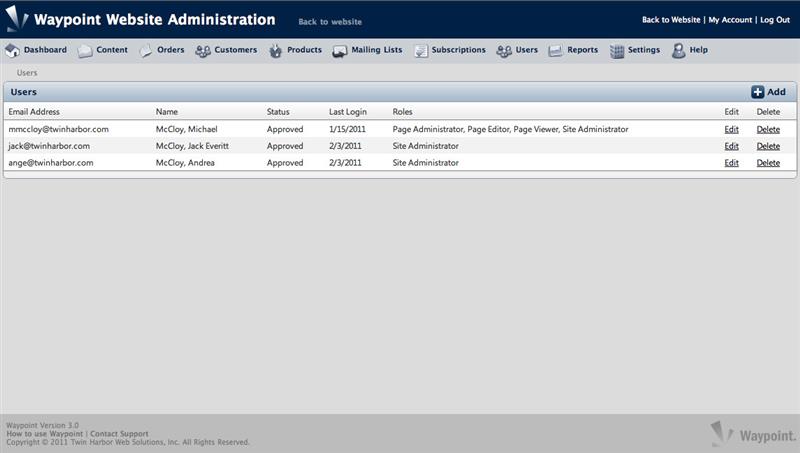Viewport: 800px width, 453px height.
Task: Open Subscriptions section
Action: [458, 50]
